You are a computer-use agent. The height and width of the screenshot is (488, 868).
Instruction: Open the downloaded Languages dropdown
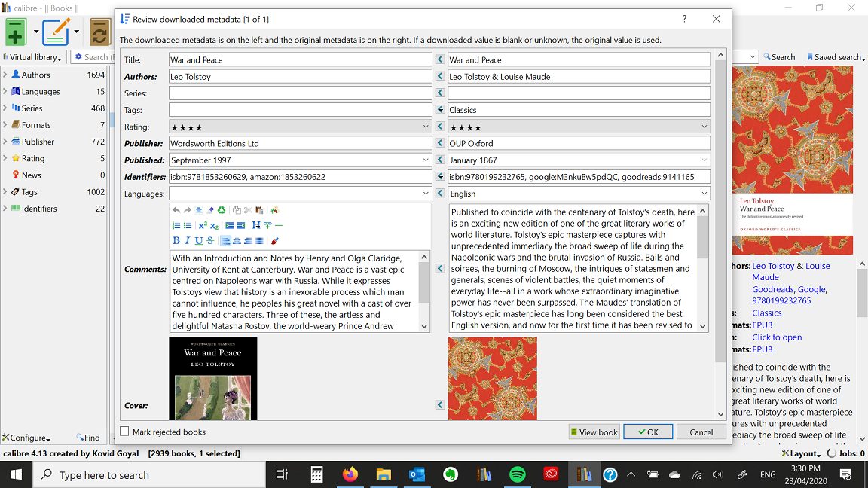(426, 193)
